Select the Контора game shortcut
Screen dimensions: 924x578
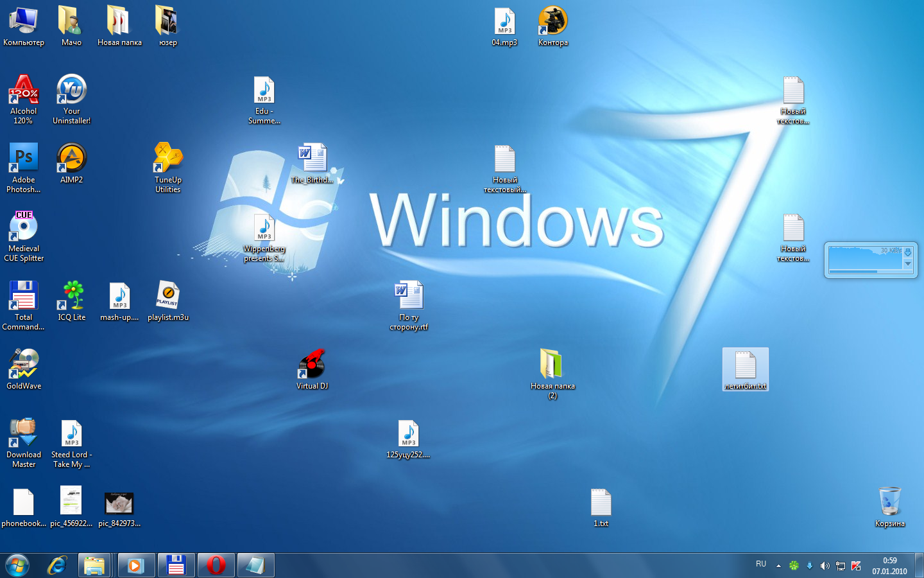[x=552, y=26]
